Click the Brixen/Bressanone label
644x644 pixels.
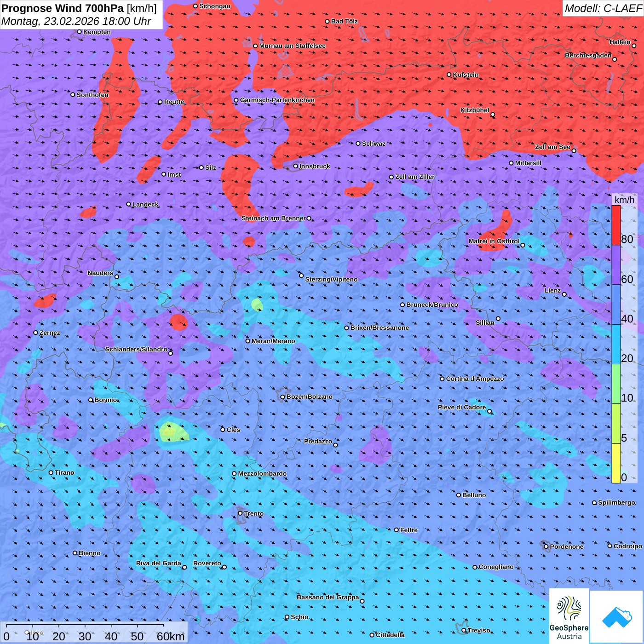(379, 328)
